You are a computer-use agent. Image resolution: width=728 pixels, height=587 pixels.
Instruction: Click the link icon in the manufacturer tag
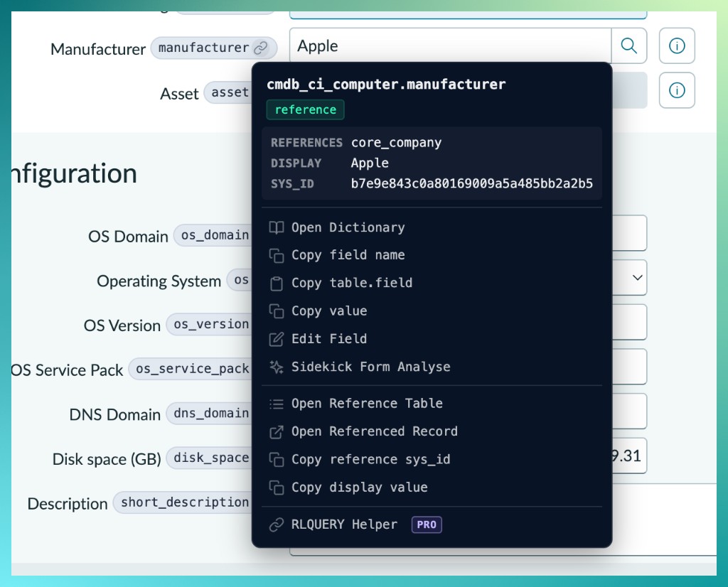(x=261, y=48)
